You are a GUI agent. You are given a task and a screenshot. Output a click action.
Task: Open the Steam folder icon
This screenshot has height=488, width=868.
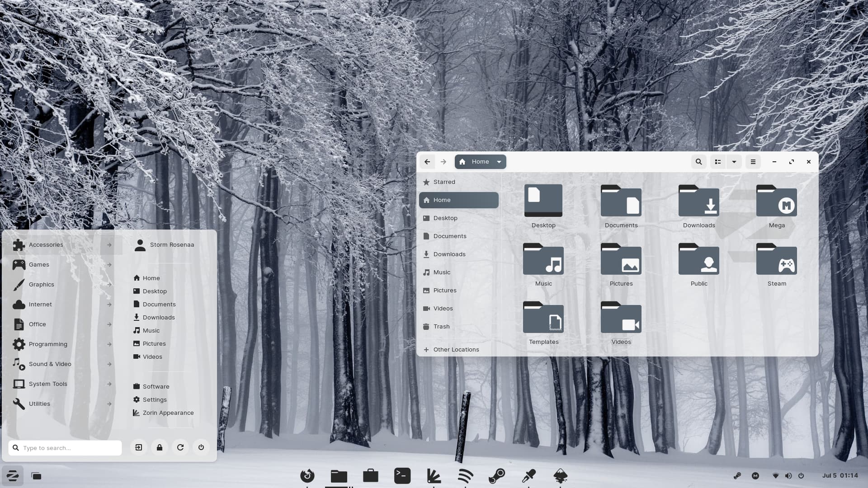coord(777,259)
